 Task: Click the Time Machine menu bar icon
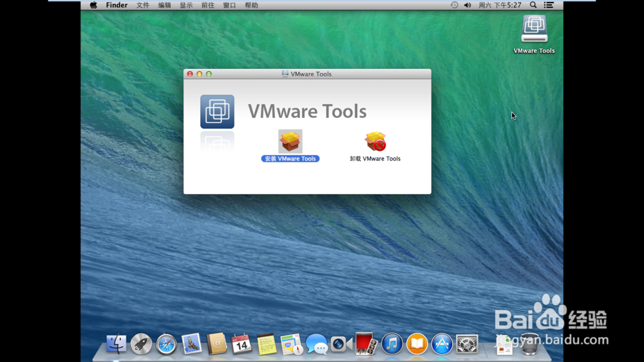[x=454, y=5]
